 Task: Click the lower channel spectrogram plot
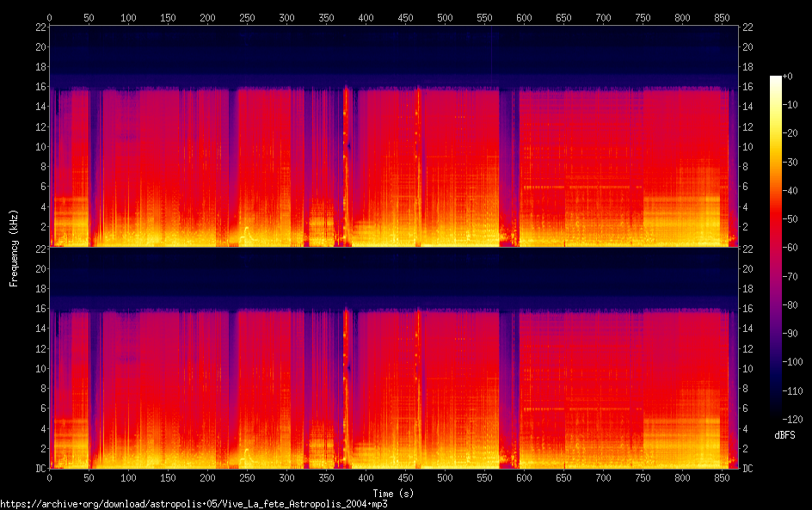394,358
